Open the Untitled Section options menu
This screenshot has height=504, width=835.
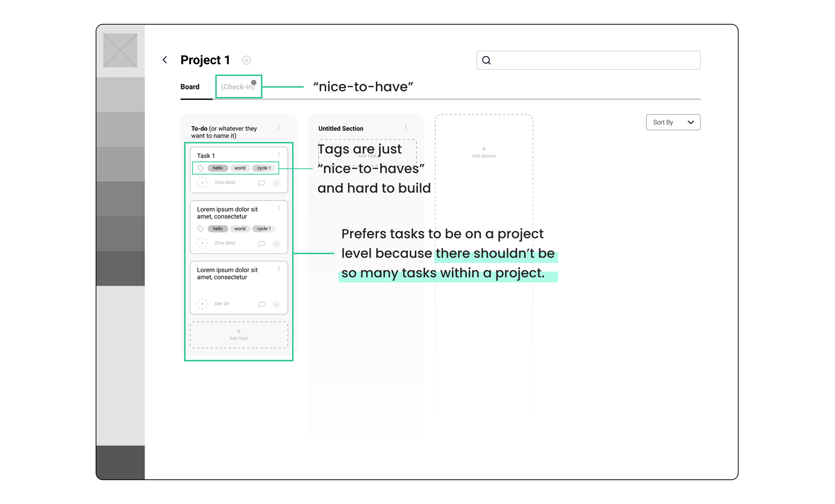click(406, 127)
